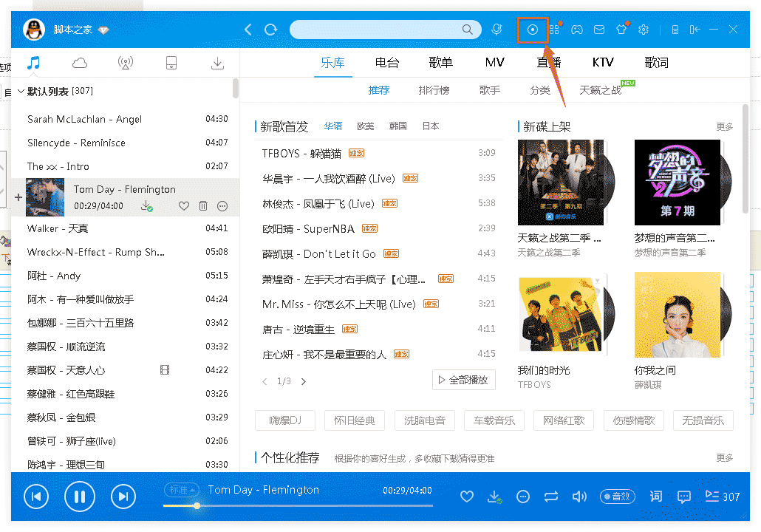Click 更多 next to 个性化推荐
The width and height of the screenshot is (761, 532).
[725, 457]
